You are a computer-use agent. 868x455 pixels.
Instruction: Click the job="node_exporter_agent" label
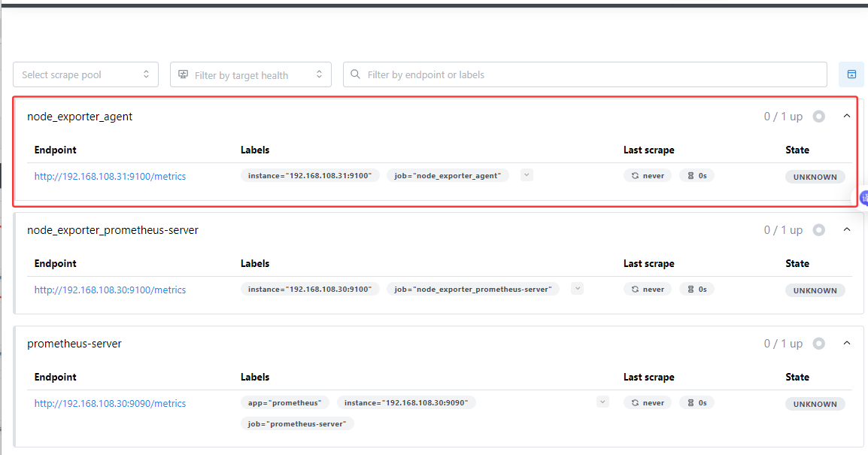(448, 175)
